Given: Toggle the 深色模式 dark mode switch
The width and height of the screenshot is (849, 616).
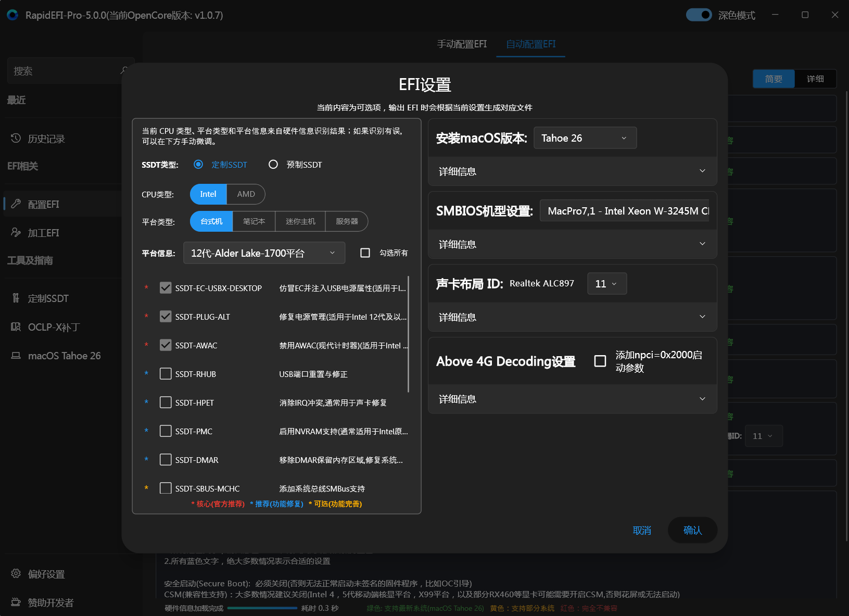Looking at the screenshot, I should click(699, 15).
